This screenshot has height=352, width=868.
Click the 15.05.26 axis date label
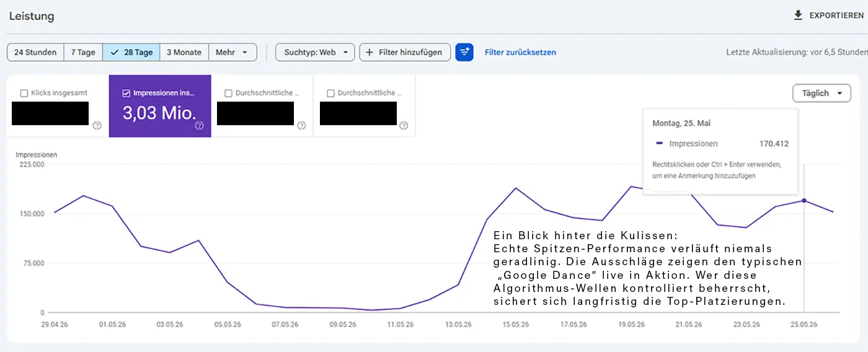pos(516,324)
